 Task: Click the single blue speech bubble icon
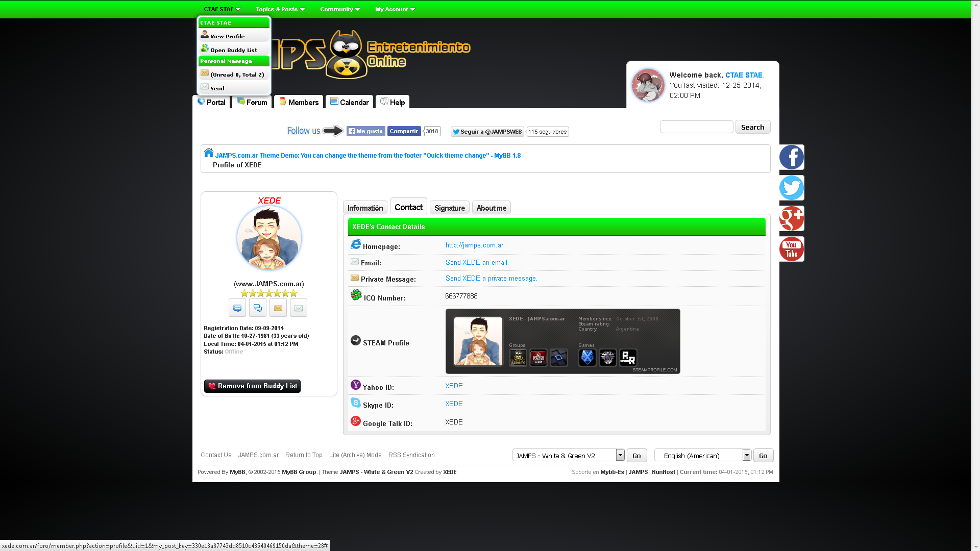(x=237, y=308)
